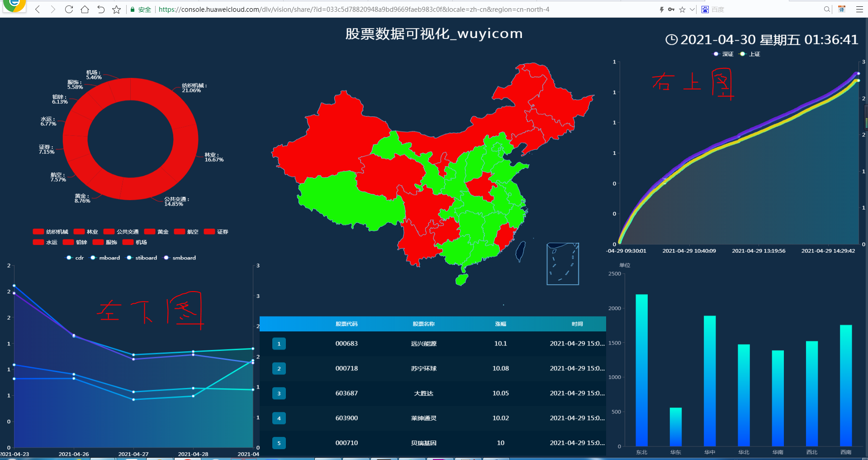The image size is (868, 460).
Task: Click the green secure lock icon
Action: pos(133,10)
